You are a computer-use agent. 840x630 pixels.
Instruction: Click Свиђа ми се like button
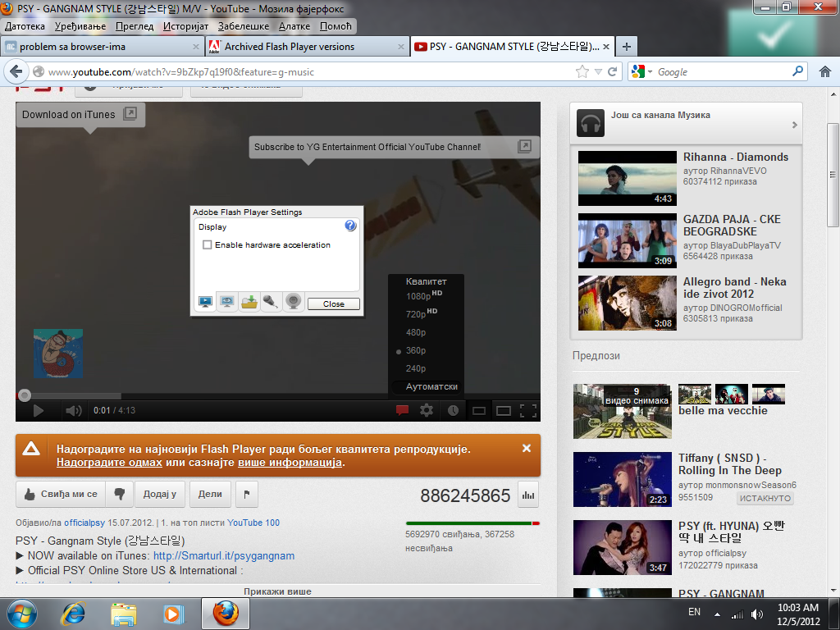(x=61, y=494)
